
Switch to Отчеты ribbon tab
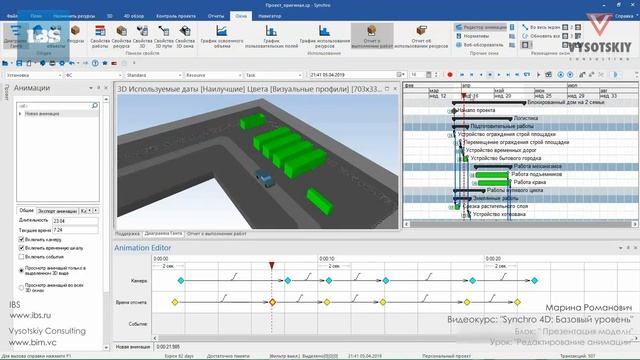(x=216, y=16)
